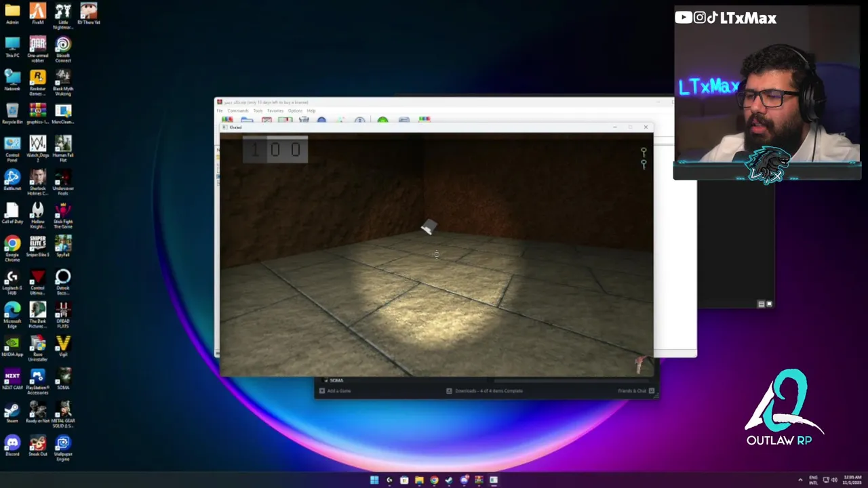Open Google Chrome desktop shortcut
Image resolution: width=868 pixels, height=488 pixels.
[12, 249]
